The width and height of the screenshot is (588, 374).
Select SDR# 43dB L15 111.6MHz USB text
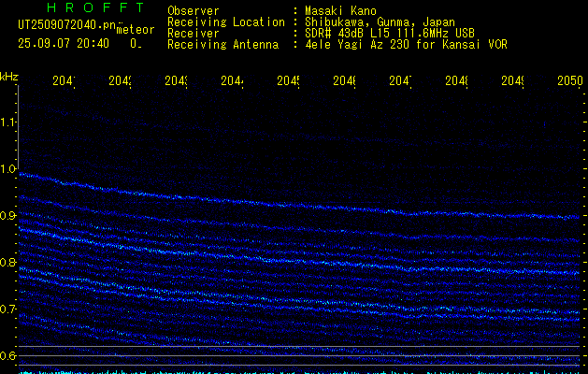[x=390, y=34]
